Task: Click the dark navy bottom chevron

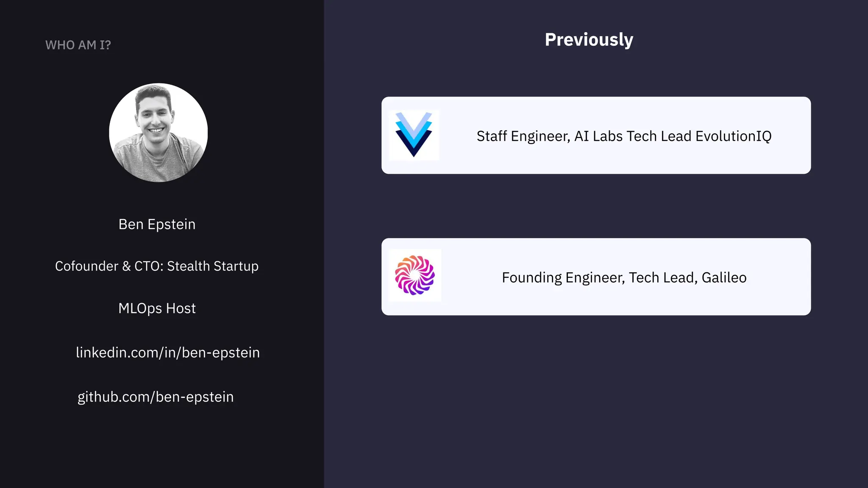Action: pyautogui.click(x=414, y=144)
